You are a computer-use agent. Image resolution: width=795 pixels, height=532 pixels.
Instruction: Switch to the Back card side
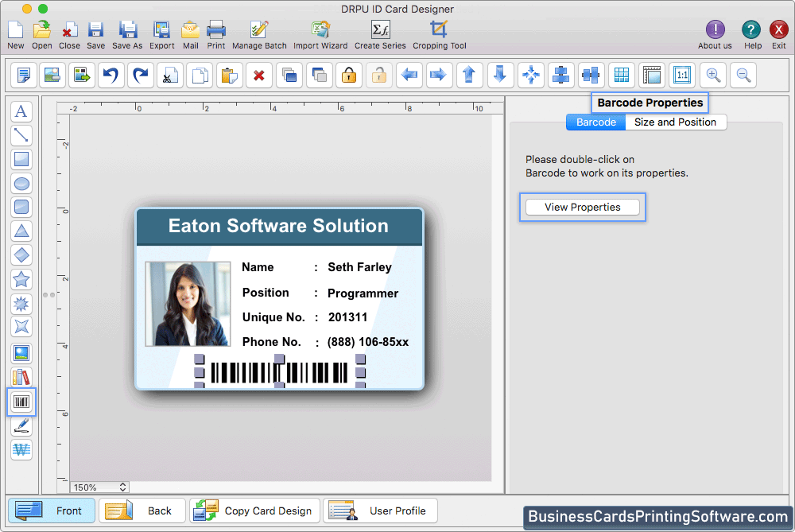(142, 511)
